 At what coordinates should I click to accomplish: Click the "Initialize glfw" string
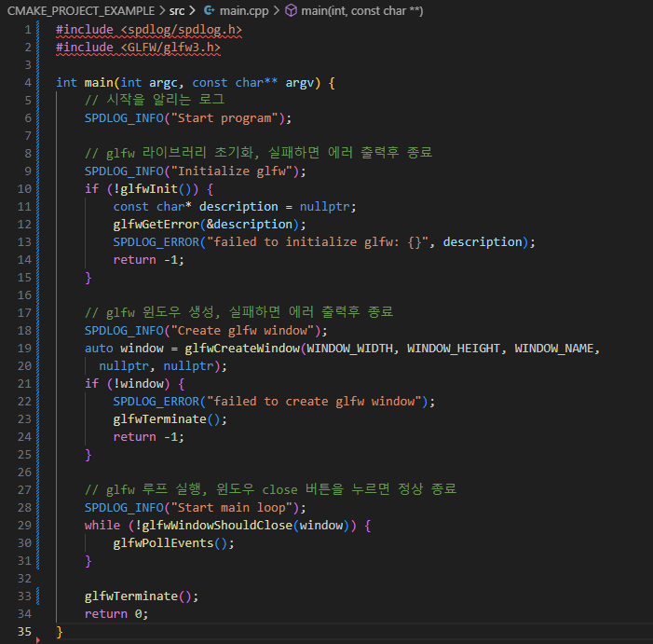coord(232,171)
